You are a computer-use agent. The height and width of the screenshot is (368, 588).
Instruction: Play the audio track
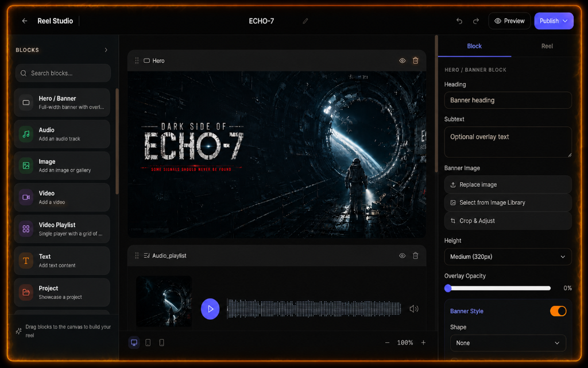[210, 309]
